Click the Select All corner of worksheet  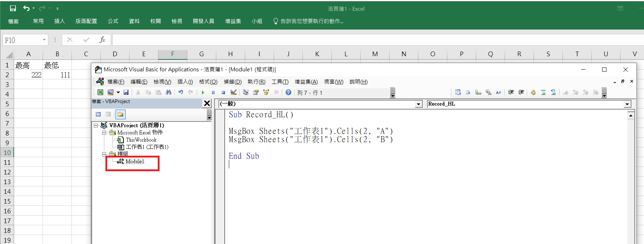pyautogui.click(x=7, y=54)
